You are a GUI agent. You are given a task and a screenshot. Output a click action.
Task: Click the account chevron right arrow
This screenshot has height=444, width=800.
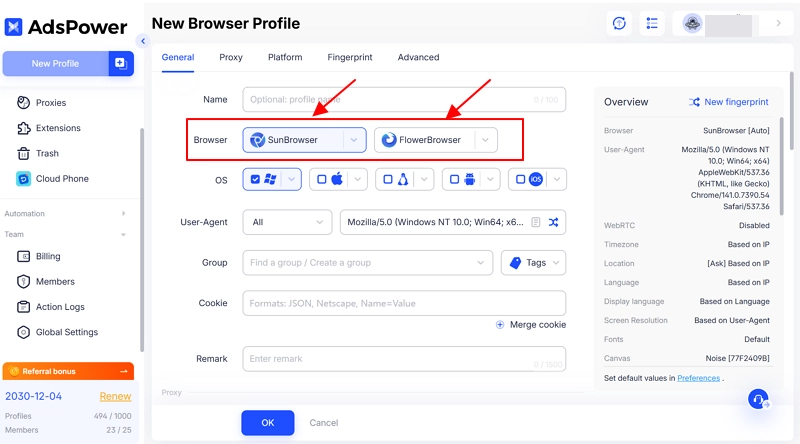(779, 23)
